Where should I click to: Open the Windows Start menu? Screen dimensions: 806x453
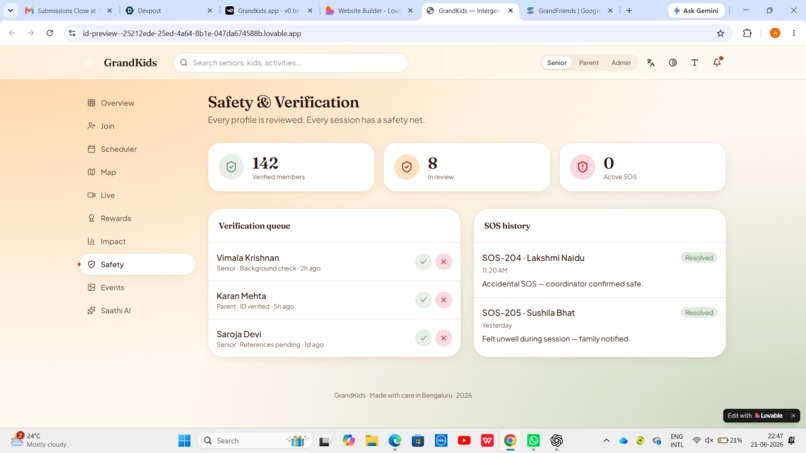pyautogui.click(x=185, y=441)
